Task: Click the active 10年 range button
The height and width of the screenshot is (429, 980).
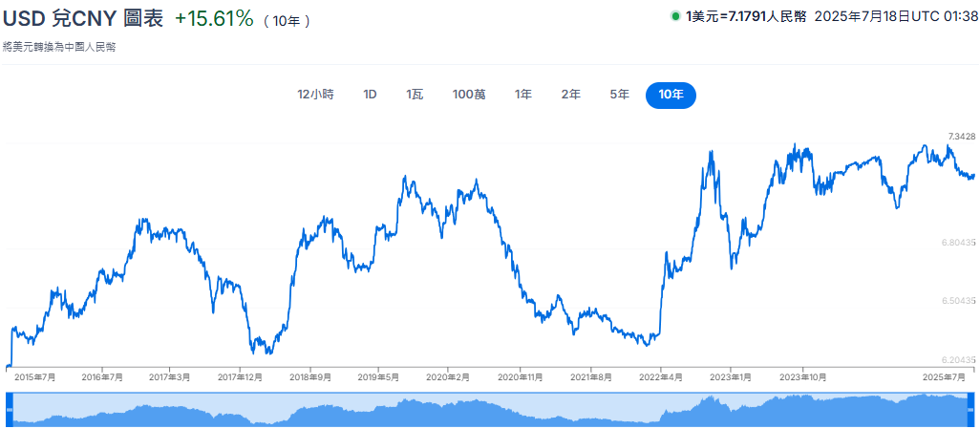Action: [x=671, y=95]
